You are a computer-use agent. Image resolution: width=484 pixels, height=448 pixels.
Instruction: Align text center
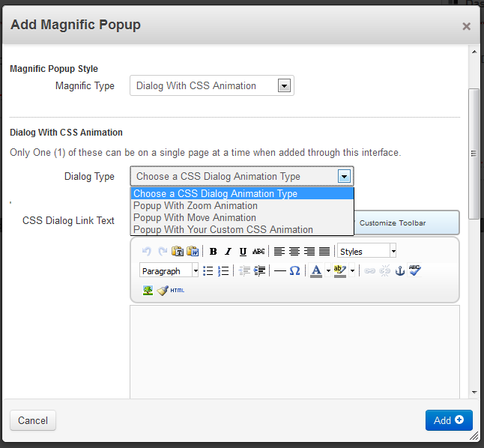point(294,252)
